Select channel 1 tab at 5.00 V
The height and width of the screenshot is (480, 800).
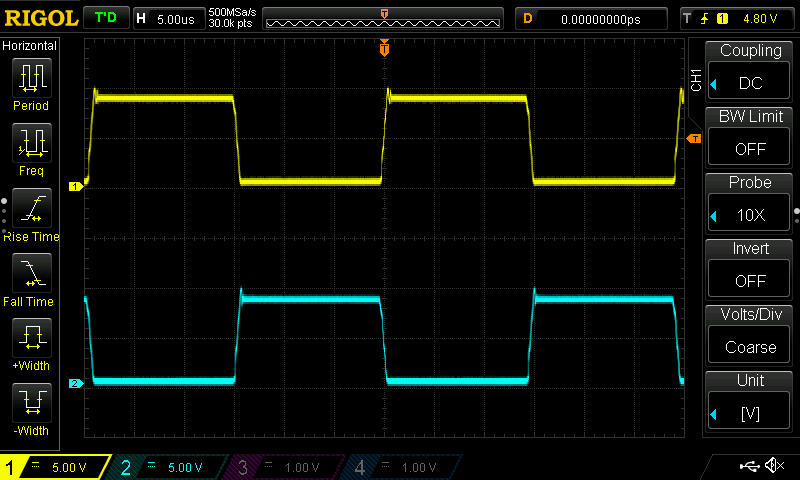click(x=57, y=467)
